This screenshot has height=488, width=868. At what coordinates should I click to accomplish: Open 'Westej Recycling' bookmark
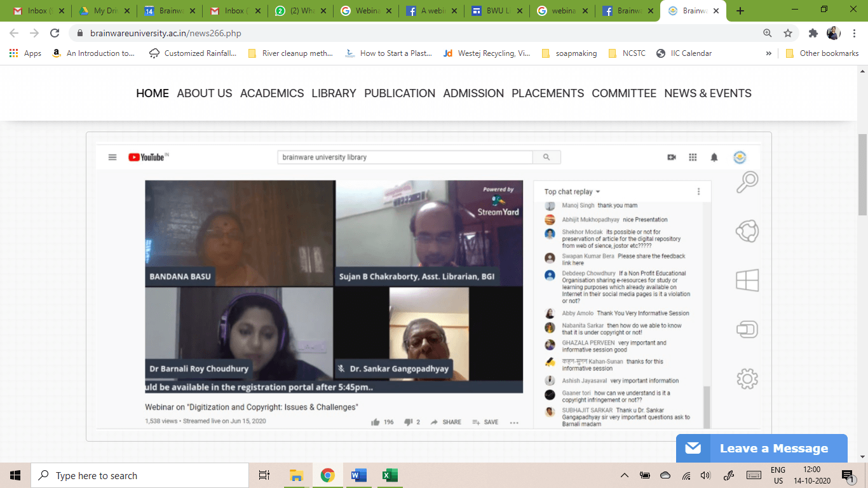[487, 53]
